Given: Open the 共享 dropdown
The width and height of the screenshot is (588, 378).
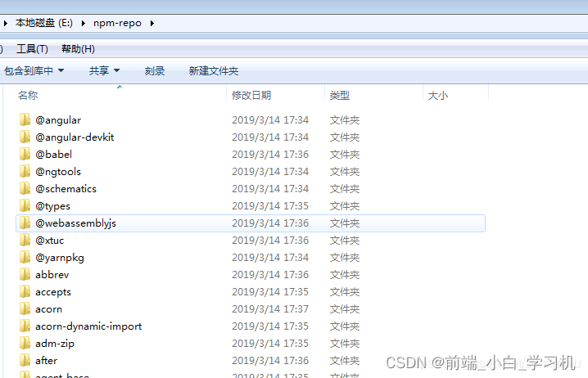Looking at the screenshot, I should click(x=104, y=71).
